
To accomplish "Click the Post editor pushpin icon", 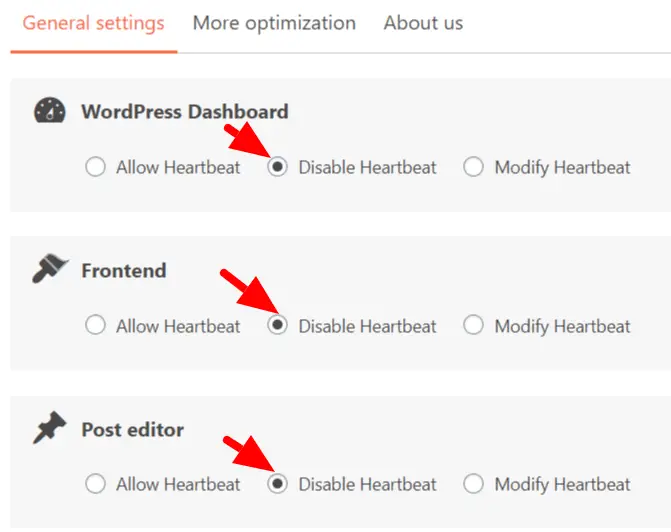I will coord(49,429).
